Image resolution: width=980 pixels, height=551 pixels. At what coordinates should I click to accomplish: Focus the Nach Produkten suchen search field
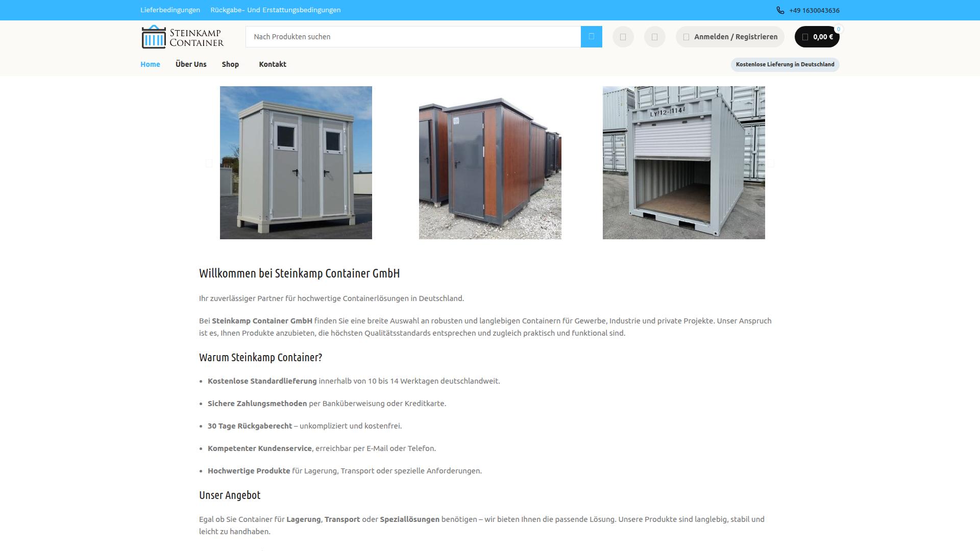(413, 37)
